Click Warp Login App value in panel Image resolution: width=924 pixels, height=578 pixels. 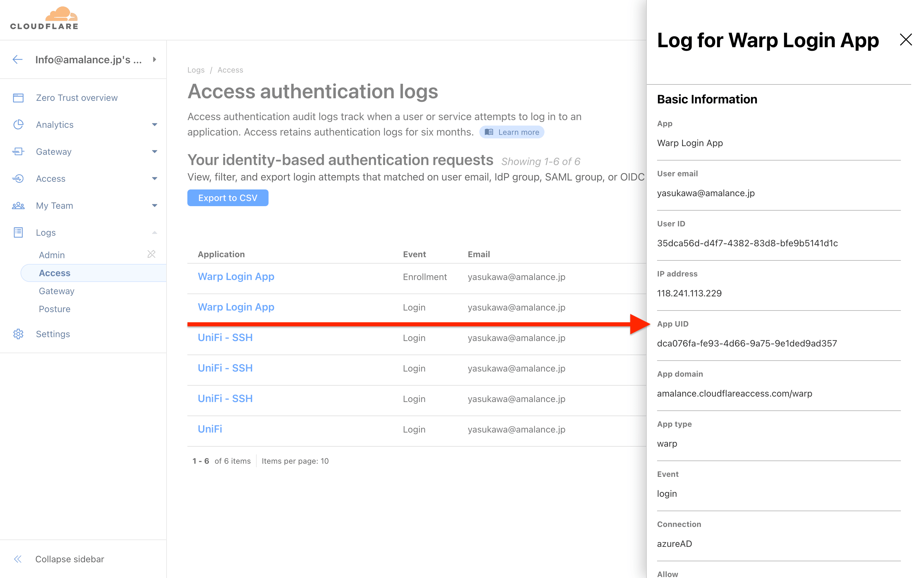[689, 143]
